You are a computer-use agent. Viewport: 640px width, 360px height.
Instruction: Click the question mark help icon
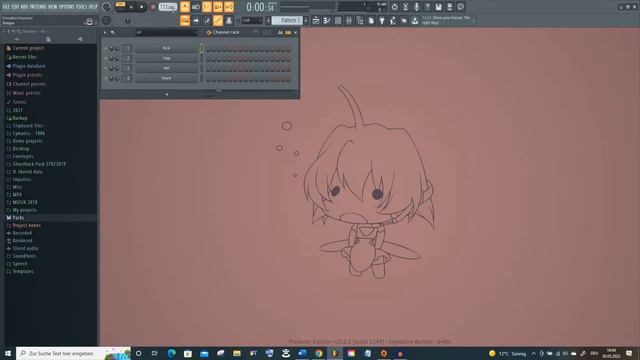click(427, 7)
